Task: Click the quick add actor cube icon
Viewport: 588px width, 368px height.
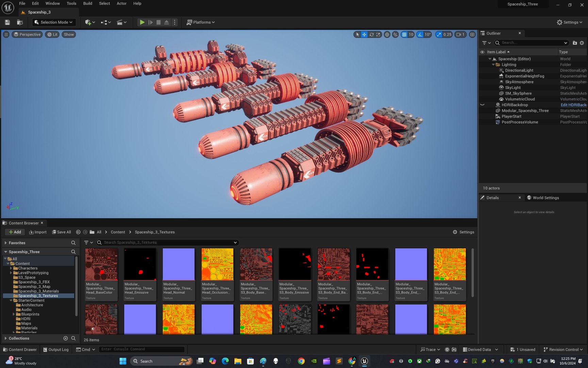Action: tap(90, 22)
